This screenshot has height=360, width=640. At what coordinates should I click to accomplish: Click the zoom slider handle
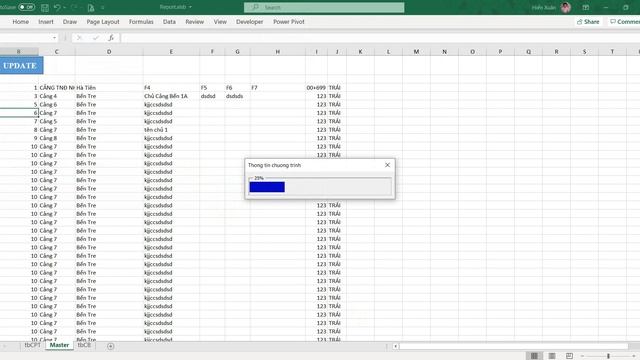click(608, 356)
